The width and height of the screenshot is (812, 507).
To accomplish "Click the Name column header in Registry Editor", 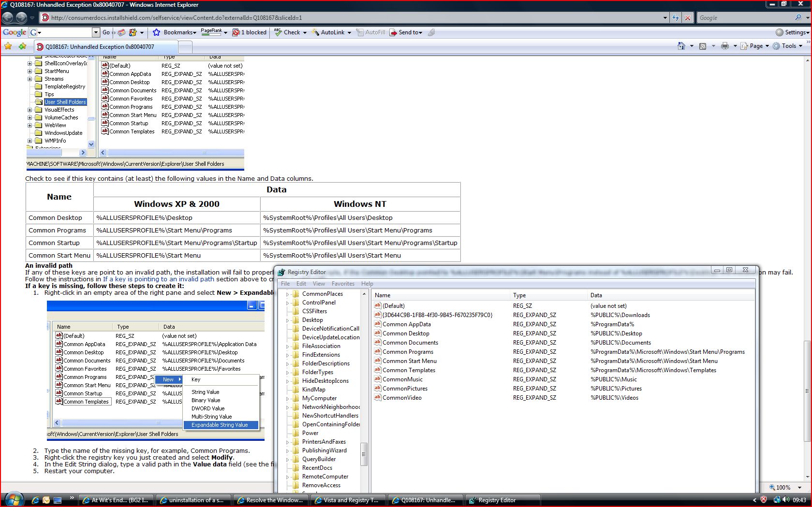I will (441, 295).
